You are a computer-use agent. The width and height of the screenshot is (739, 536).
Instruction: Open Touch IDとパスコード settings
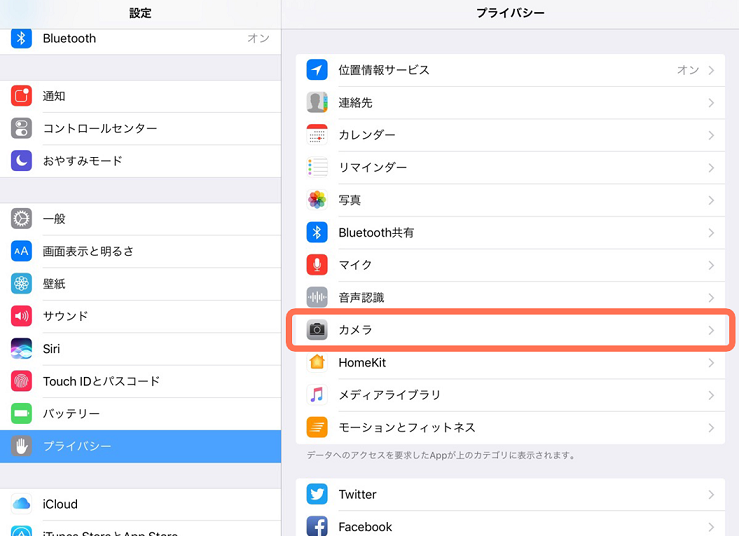point(140,381)
